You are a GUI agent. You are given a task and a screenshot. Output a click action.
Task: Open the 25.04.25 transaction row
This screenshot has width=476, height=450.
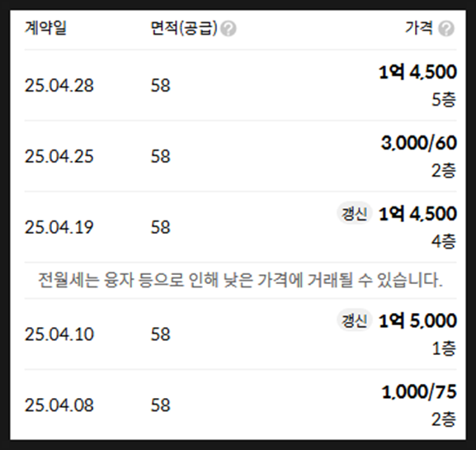point(240,156)
